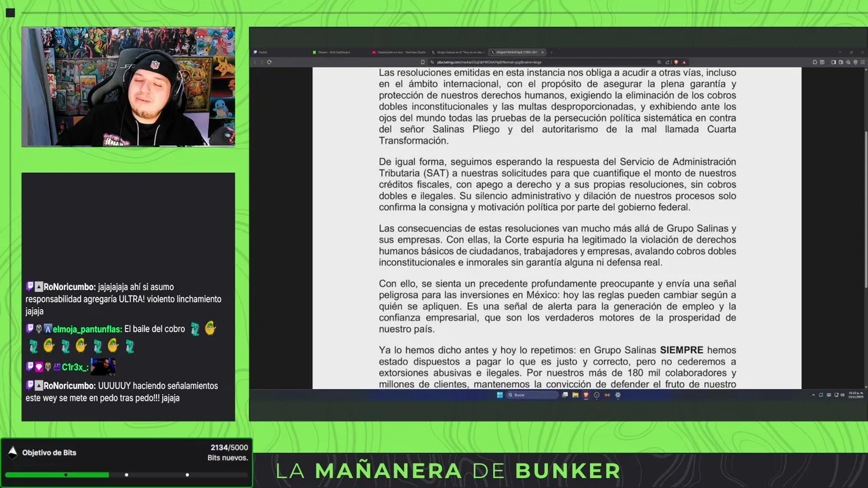
Task: Open the Brave Shields lion icon
Action: pyautogui.click(x=676, y=62)
